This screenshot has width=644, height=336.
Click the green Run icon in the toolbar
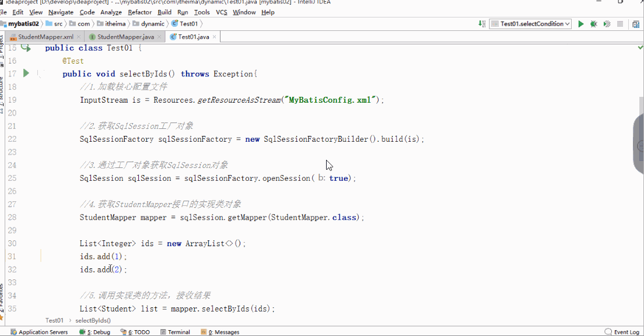click(581, 24)
